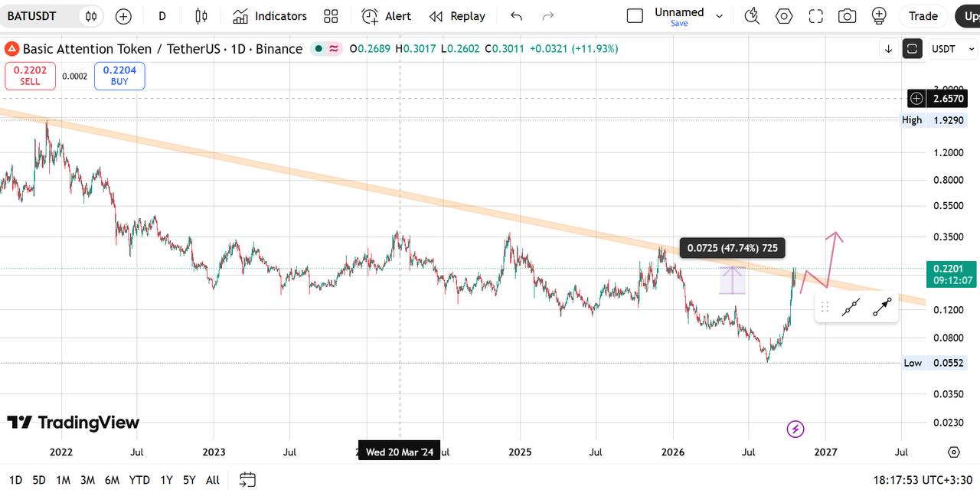This screenshot has height=493, width=980.
Task: Enter fullscreen mode
Action: 815,16
